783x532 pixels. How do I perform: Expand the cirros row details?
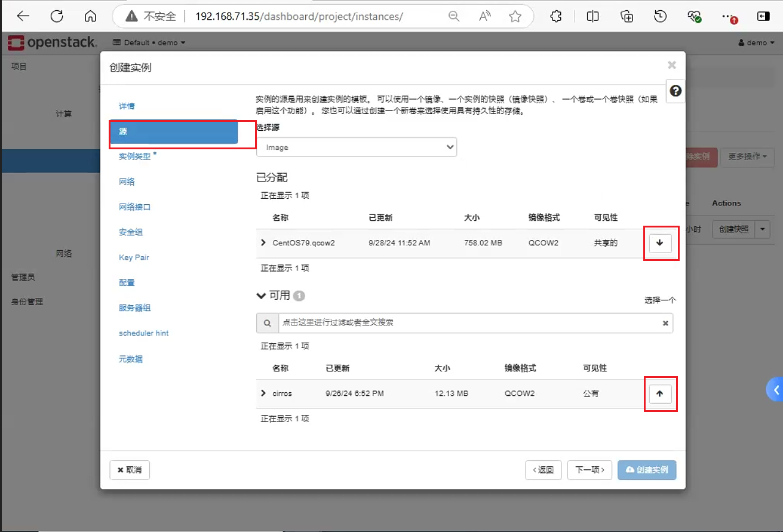click(263, 393)
